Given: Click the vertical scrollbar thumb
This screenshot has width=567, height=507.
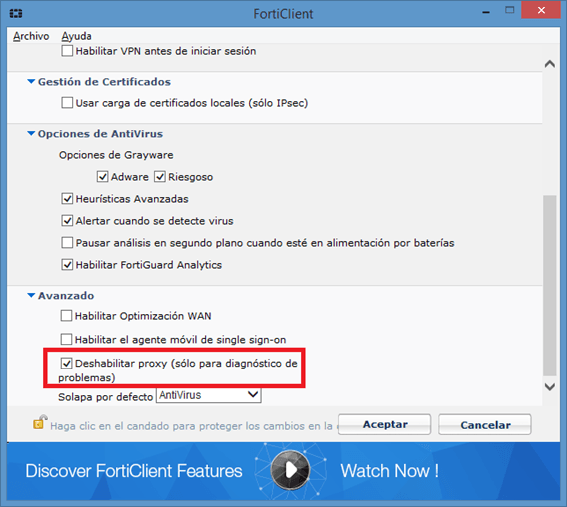Looking at the screenshot, I should tap(550, 286).
